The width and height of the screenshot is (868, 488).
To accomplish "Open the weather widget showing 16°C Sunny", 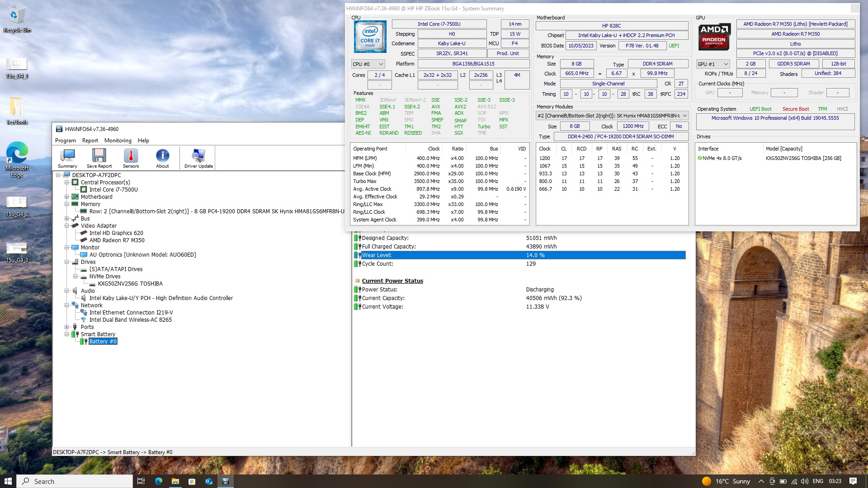I will [x=726, y=481].
